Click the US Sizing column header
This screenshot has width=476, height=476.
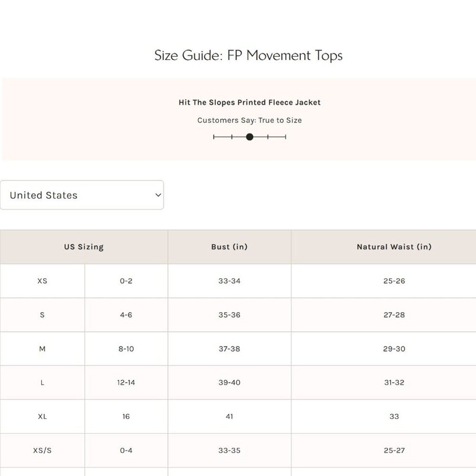pos(84,247)
